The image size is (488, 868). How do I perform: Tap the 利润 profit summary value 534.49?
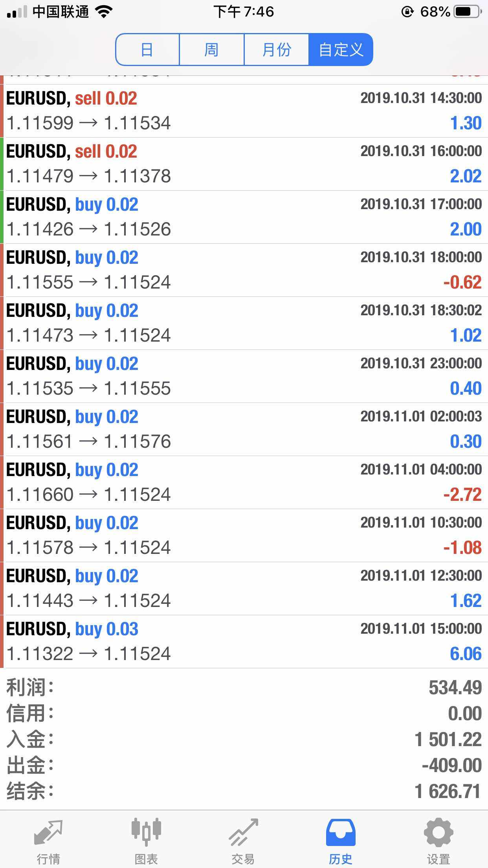pyautogui.click(x=455, y=688)
